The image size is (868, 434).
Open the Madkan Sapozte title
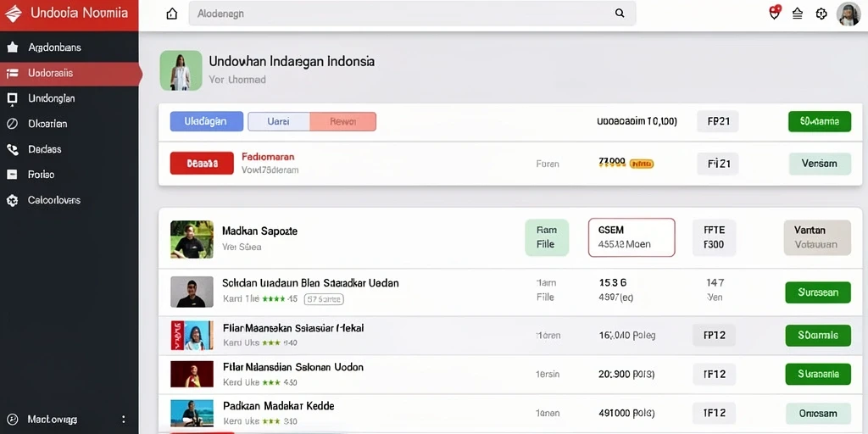pos(259,231)
